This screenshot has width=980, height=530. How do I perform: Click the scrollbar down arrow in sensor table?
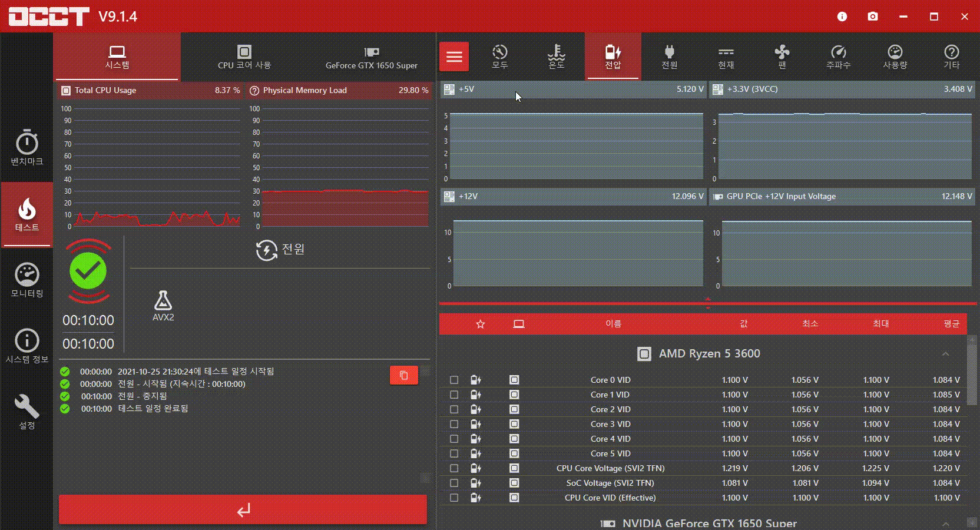click(x=972, y=522)
